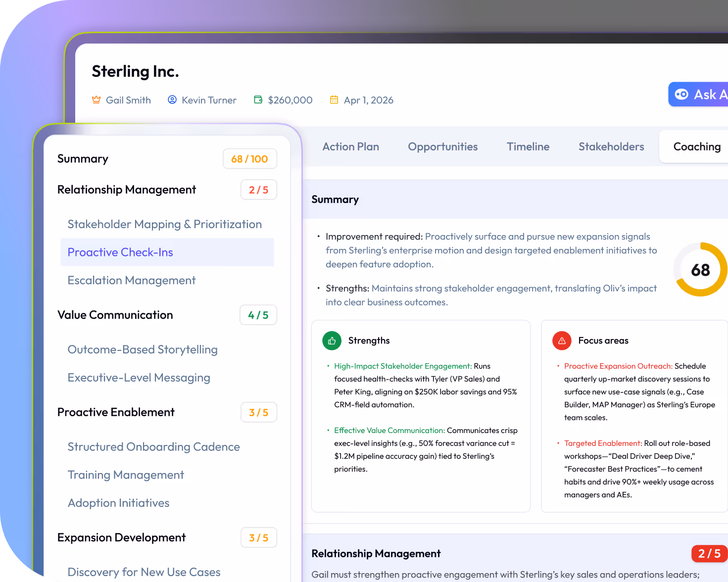Open the Adoption Initiatives item
The width and height of the screenshot is (728, 582).
point(119,503)
